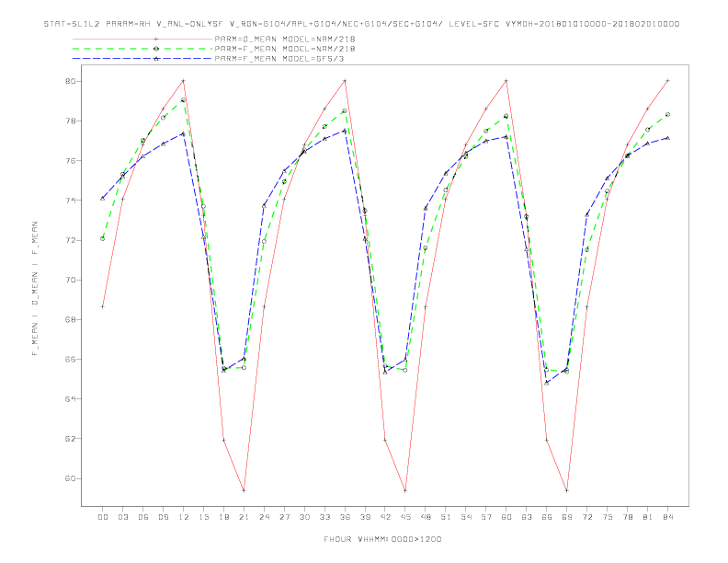Click red O_MEAN minimum point at hour 45
The width and height of the screenshot is (728, 563).
405,490
